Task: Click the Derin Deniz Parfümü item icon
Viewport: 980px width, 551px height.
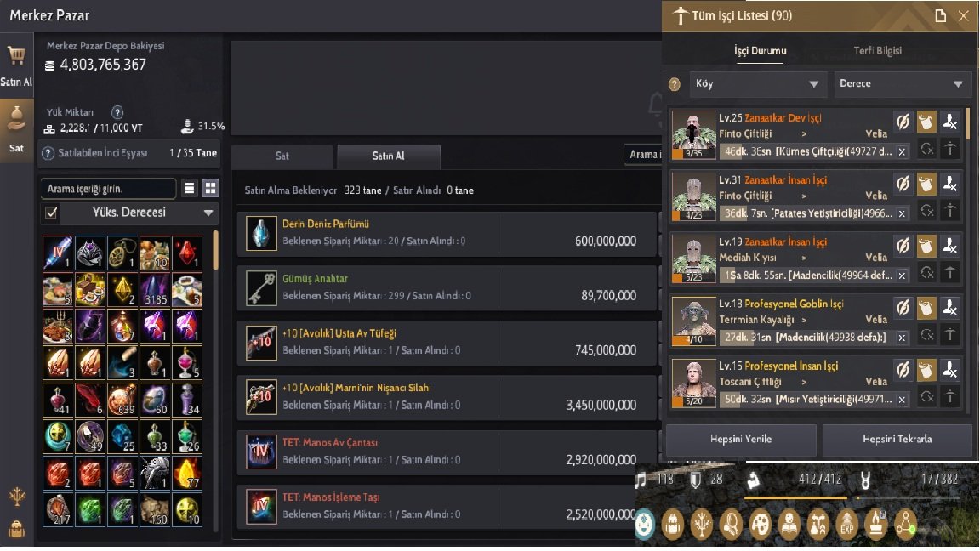Action: [260, 233]
